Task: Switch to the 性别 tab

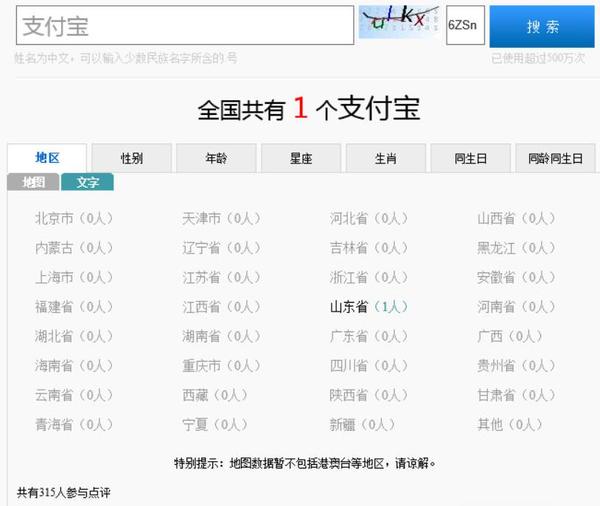Action: (x=132, y=158)
